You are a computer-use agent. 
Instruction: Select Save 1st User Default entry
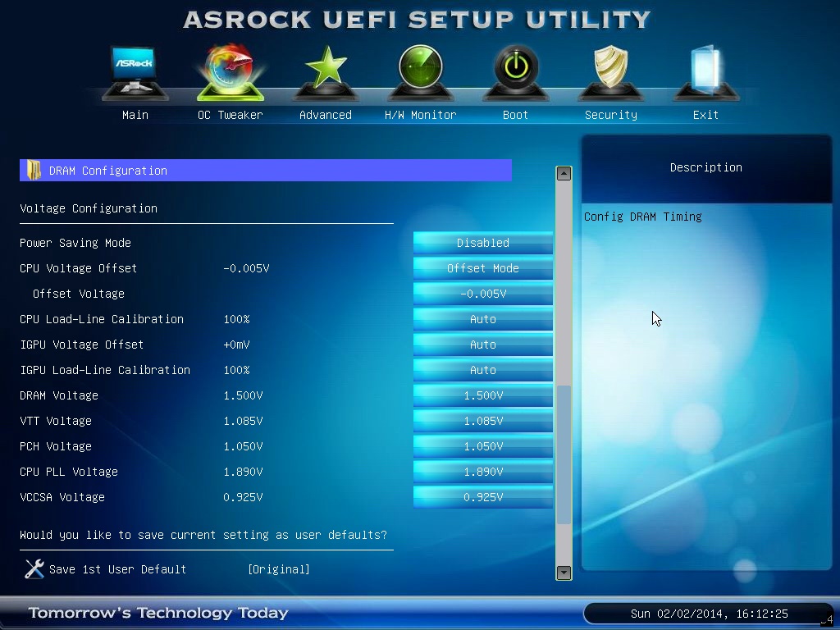coord(117,569)
